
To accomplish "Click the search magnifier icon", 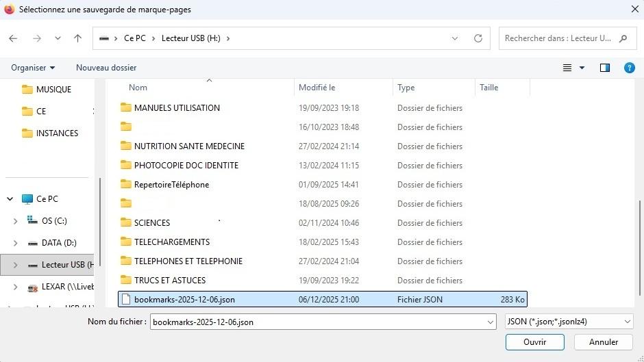I will (623, 38).
